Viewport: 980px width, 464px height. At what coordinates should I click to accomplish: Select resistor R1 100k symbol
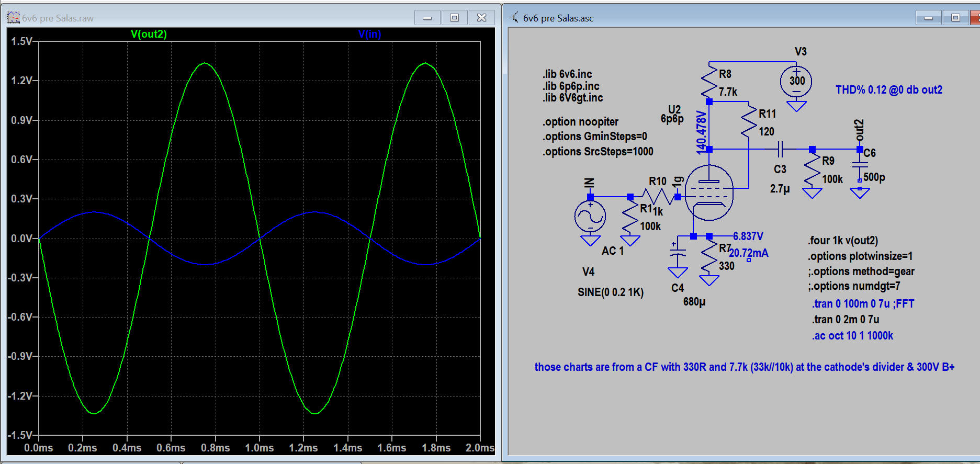(x=630, y=217)
